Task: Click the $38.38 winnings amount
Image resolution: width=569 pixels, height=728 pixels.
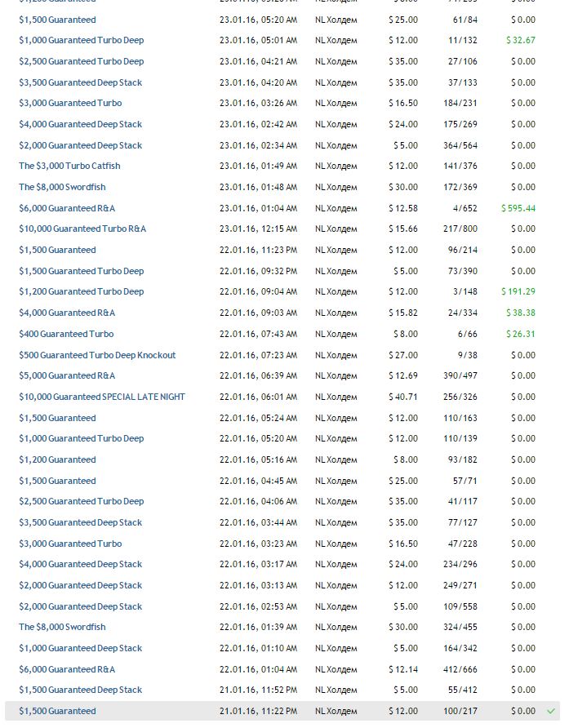Action: (x=520, y=313)
